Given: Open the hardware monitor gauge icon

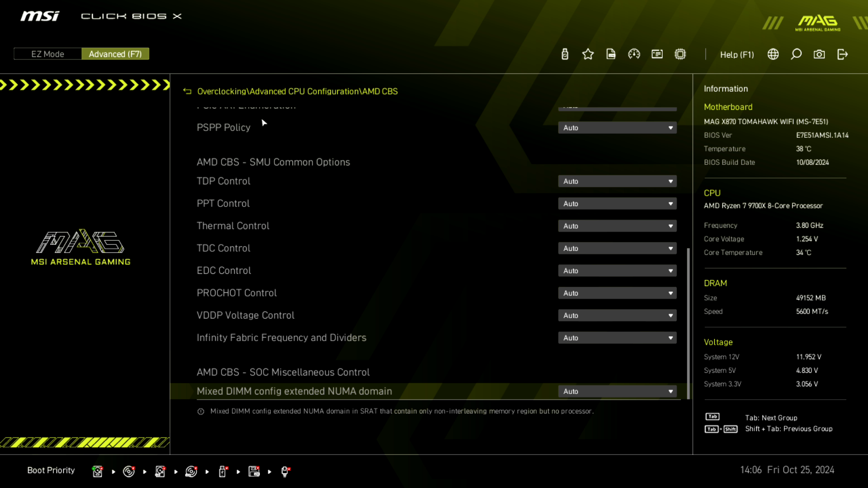Looking at the screenshot, I should (x=634, y=54).
